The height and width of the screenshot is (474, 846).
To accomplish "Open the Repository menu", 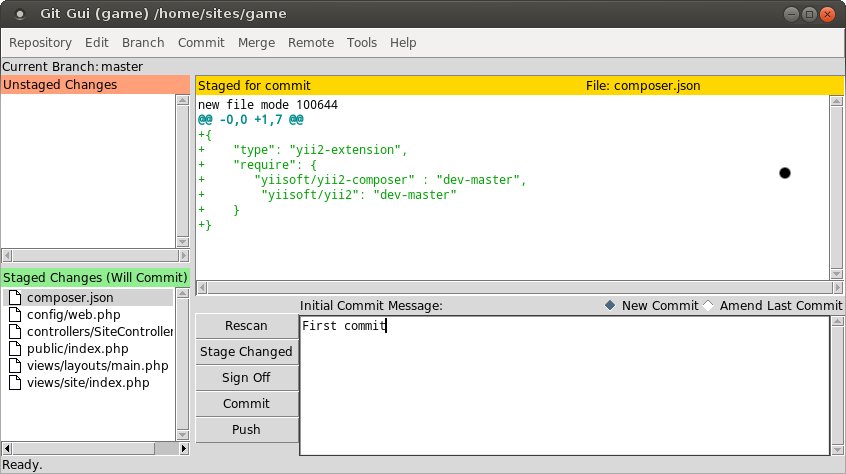I will 40,43.
